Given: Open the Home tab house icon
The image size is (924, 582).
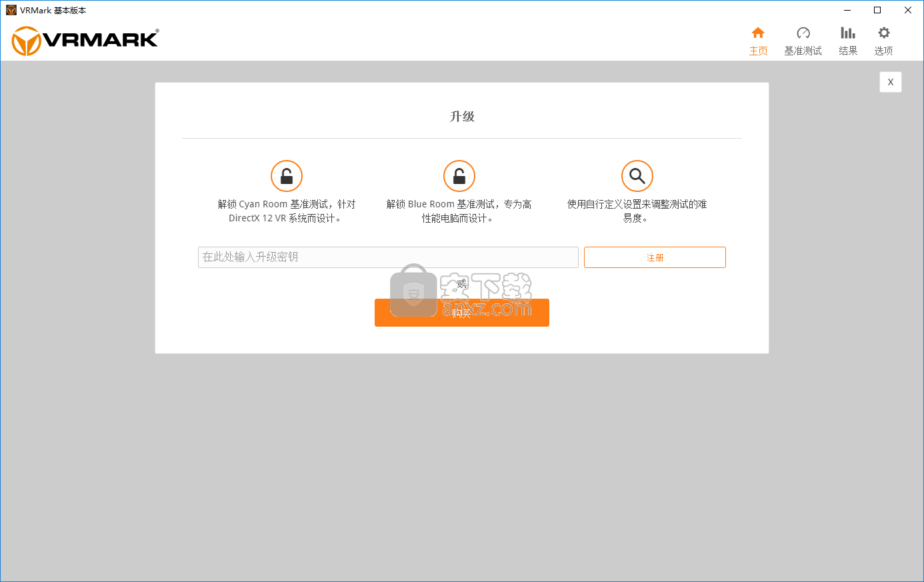Looking at the screenshot, I should pyautogui.click(x=758, y=33).
